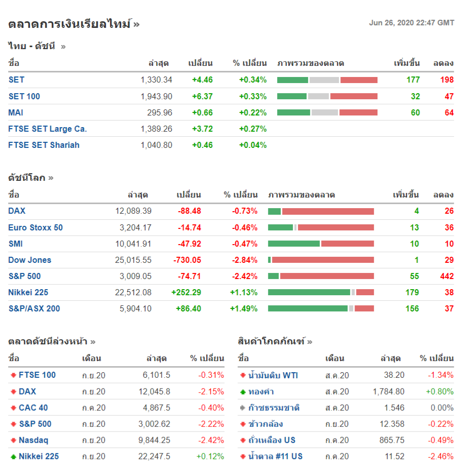Click the red down arrow beside ข้าวกล้อง
The height and width of the screenshot is (476, 460).
[243, 424]
